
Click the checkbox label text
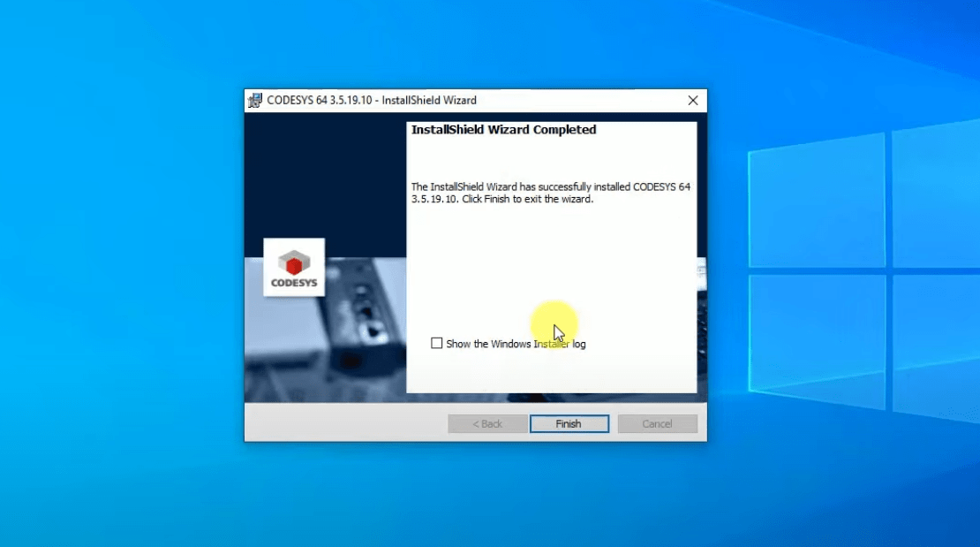point(515,344)
